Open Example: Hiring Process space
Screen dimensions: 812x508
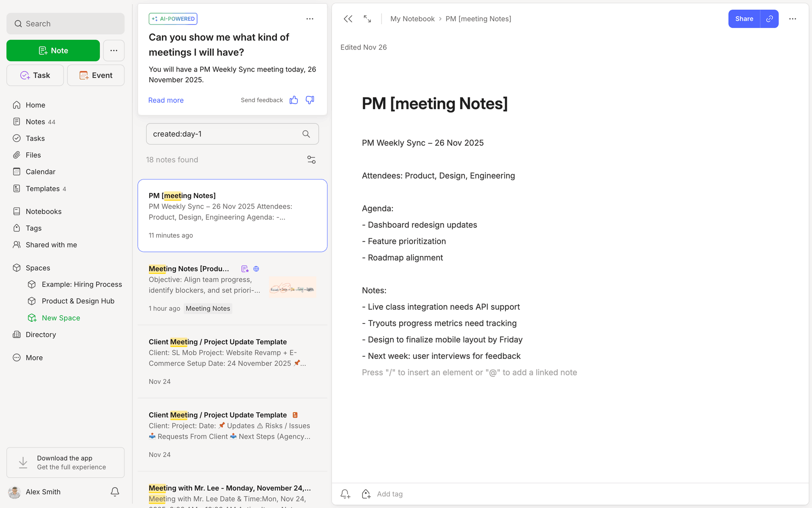75,284
